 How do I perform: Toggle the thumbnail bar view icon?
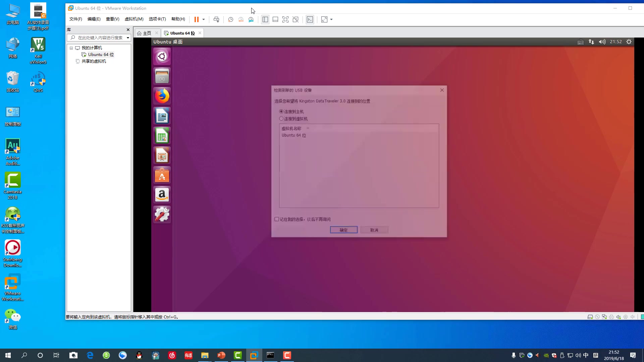tap(275, 19)
